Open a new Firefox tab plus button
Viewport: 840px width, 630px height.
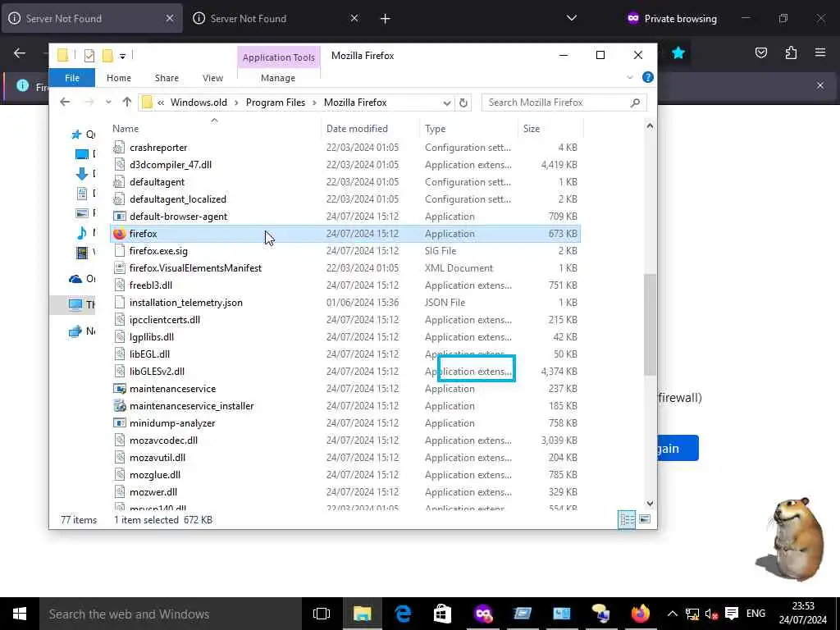(385, 19)
